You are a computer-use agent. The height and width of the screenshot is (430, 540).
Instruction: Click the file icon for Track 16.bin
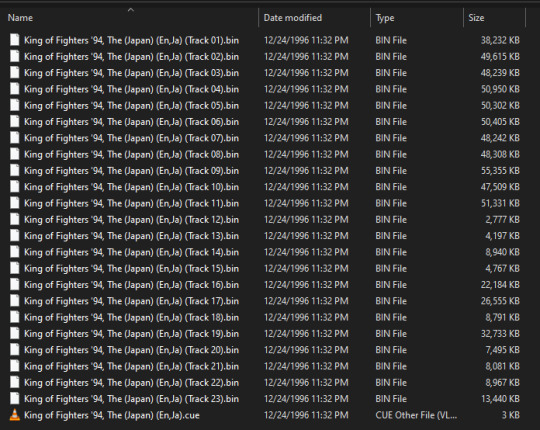point(14,284)
